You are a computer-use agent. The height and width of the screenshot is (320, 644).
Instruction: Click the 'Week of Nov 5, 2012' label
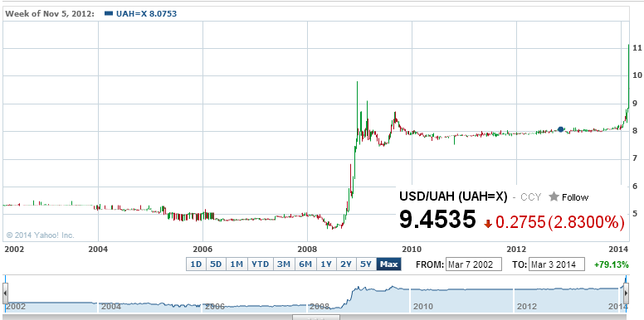click(49, 13)
